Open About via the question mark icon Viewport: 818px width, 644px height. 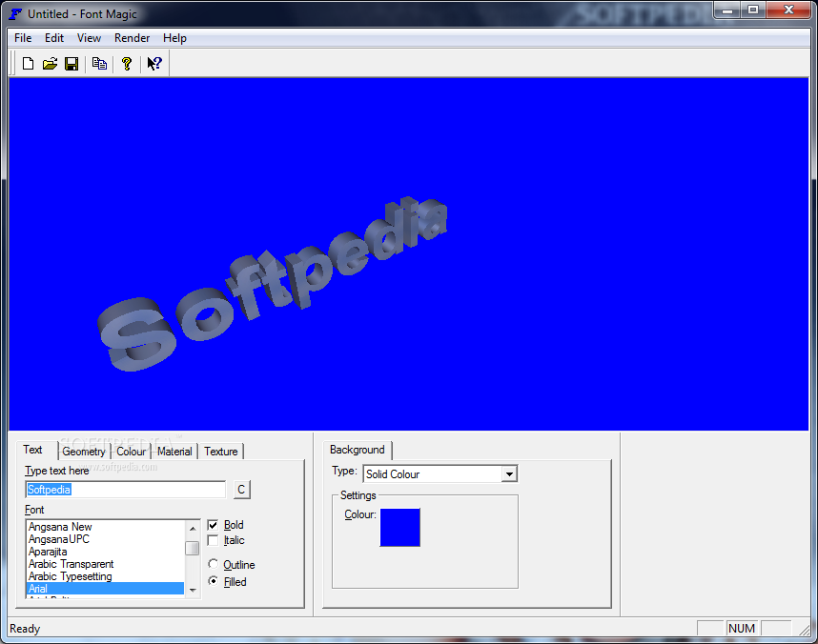[127, 64]
